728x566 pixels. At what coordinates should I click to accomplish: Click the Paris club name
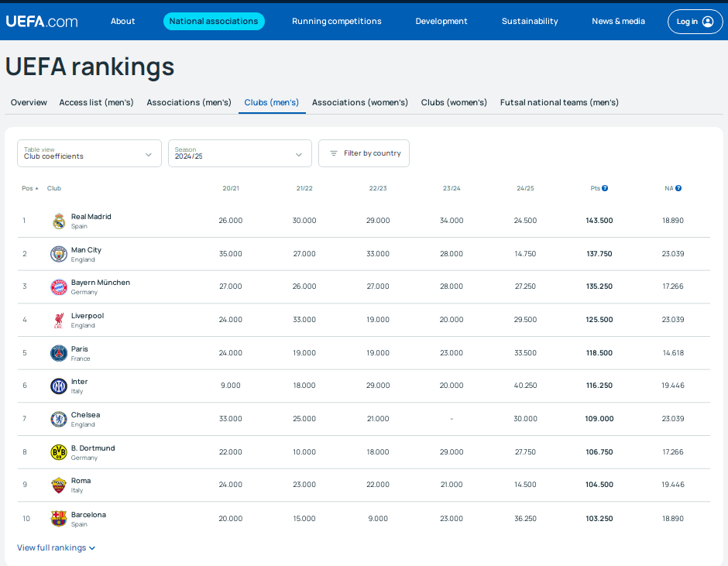(x=80, y=349)
